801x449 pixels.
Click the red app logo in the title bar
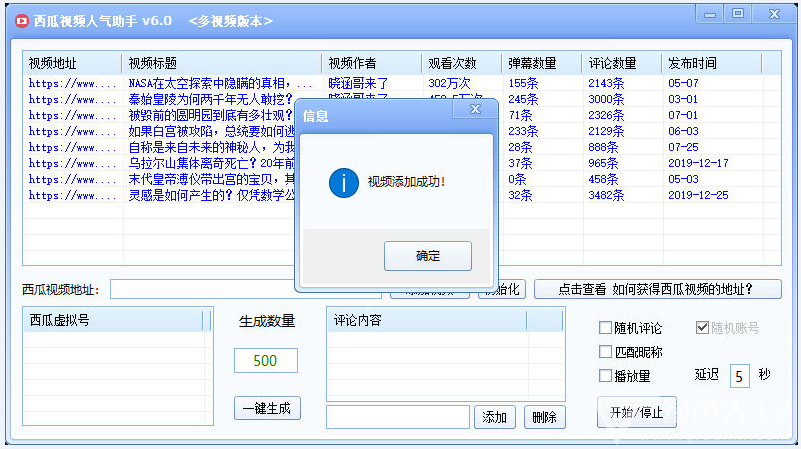21,21
